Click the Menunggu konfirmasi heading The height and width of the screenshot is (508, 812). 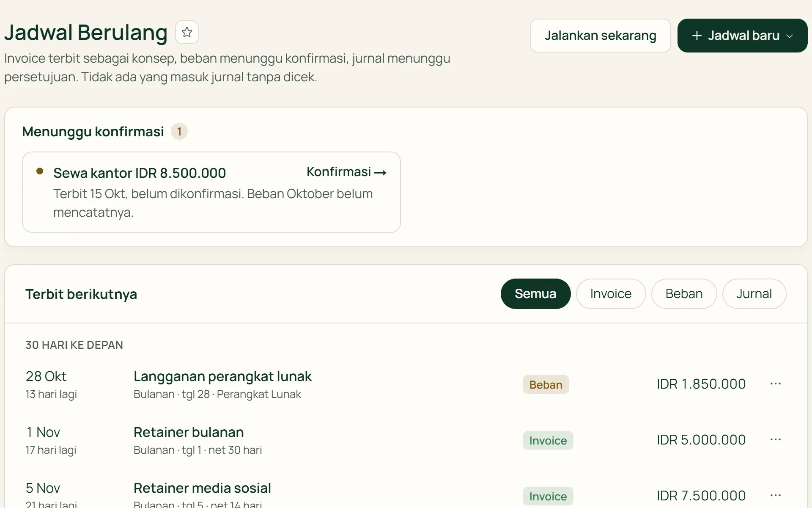click(93, 132)
